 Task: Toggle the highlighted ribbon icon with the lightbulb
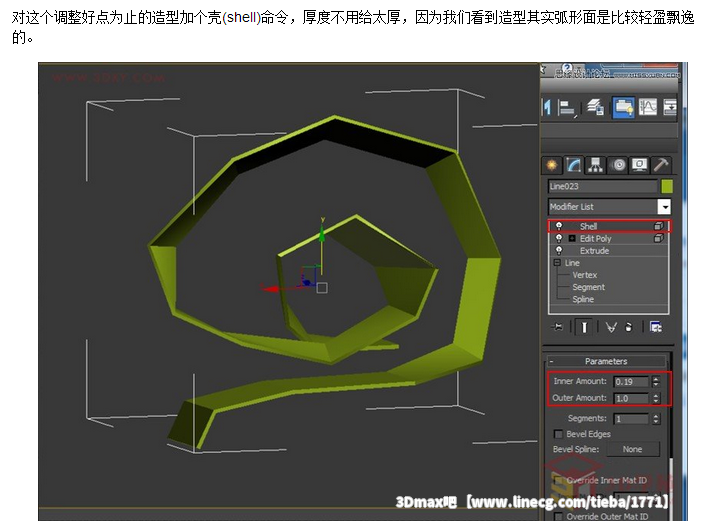(x=624, y=107)
